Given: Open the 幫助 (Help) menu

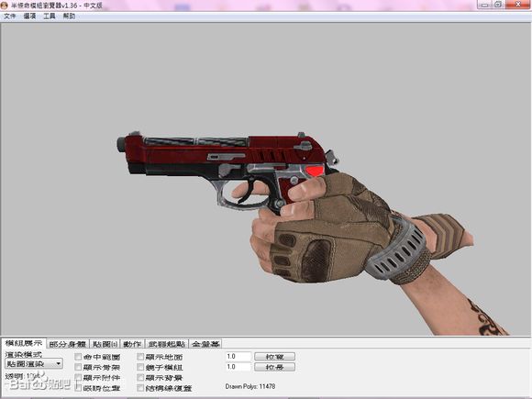Looking at the screenshot, I should coord(69,16).
